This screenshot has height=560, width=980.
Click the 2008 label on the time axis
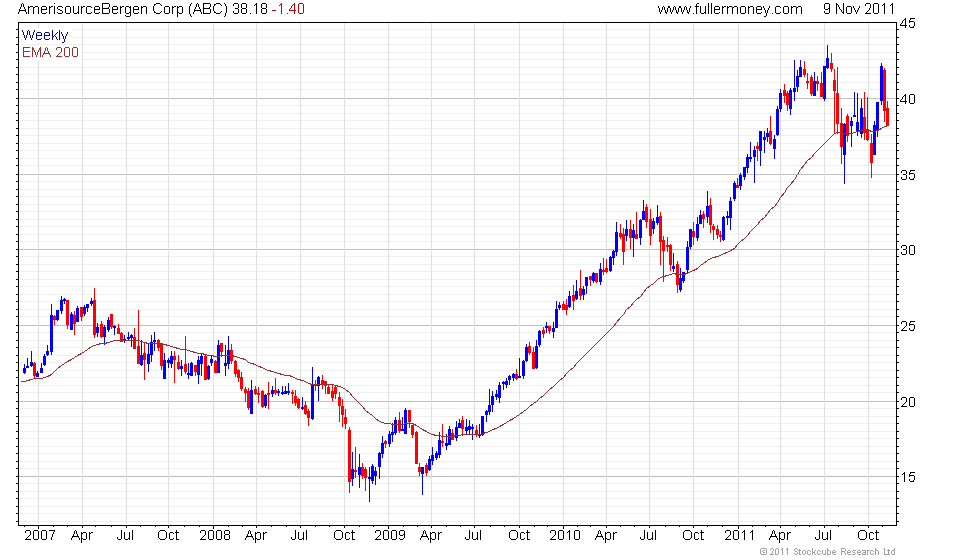[x=214, y=536]
